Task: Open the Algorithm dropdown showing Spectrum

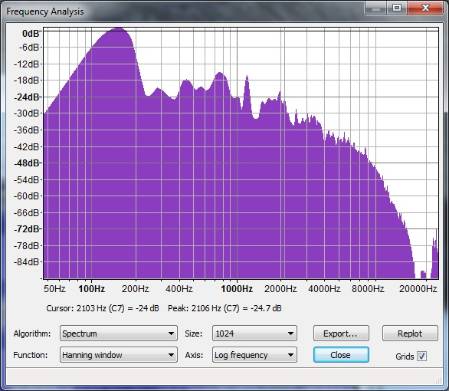Action: coord(118,333)
